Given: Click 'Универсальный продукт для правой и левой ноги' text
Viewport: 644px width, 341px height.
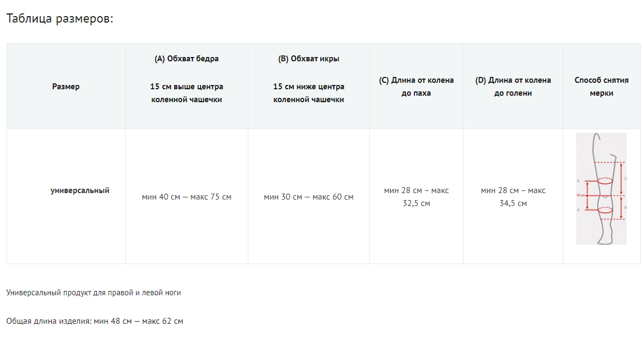Looking at the screenshot, I should point(94,293).
